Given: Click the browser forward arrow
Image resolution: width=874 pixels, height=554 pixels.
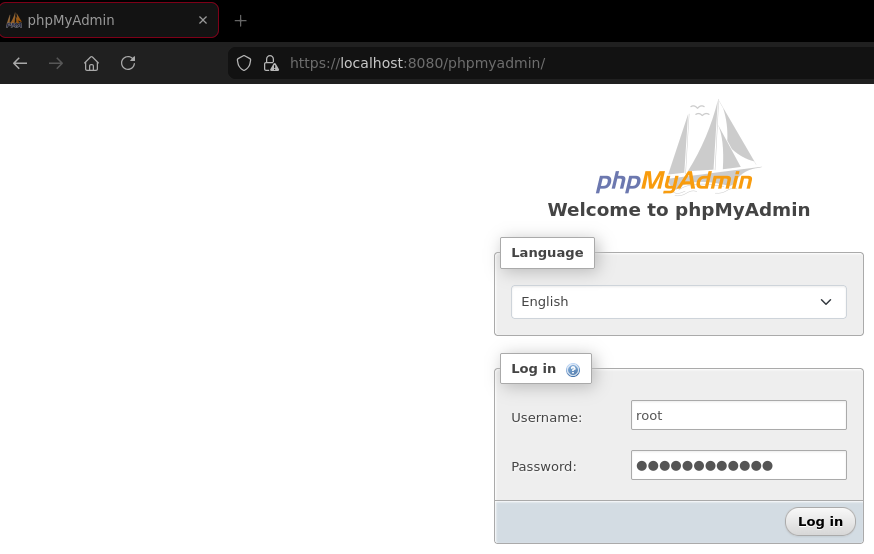Looking at the screenshot, I should 56,64.
